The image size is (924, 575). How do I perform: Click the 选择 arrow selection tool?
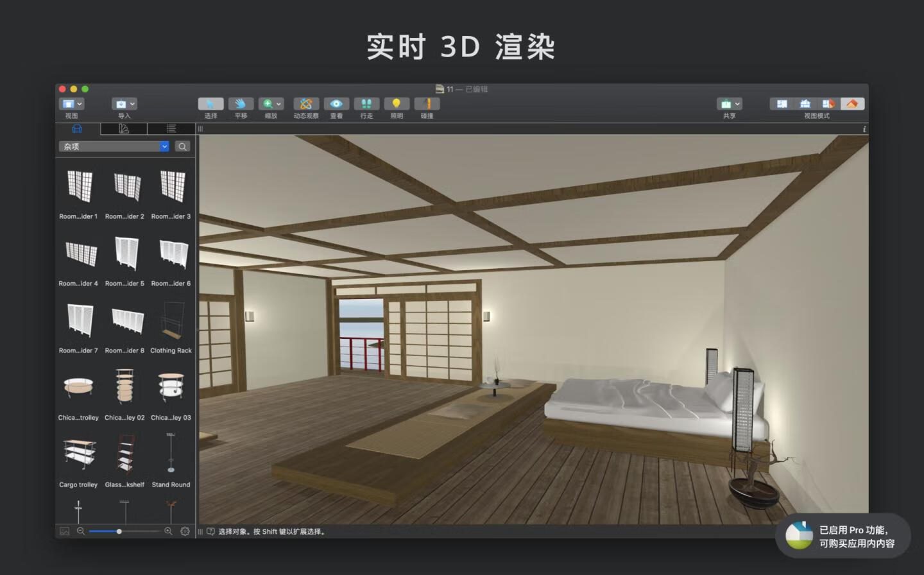tap(210, 104)
